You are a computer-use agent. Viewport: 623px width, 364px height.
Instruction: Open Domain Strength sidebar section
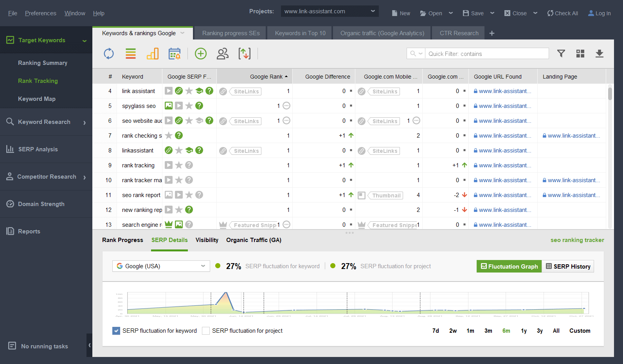pos(46,204)
